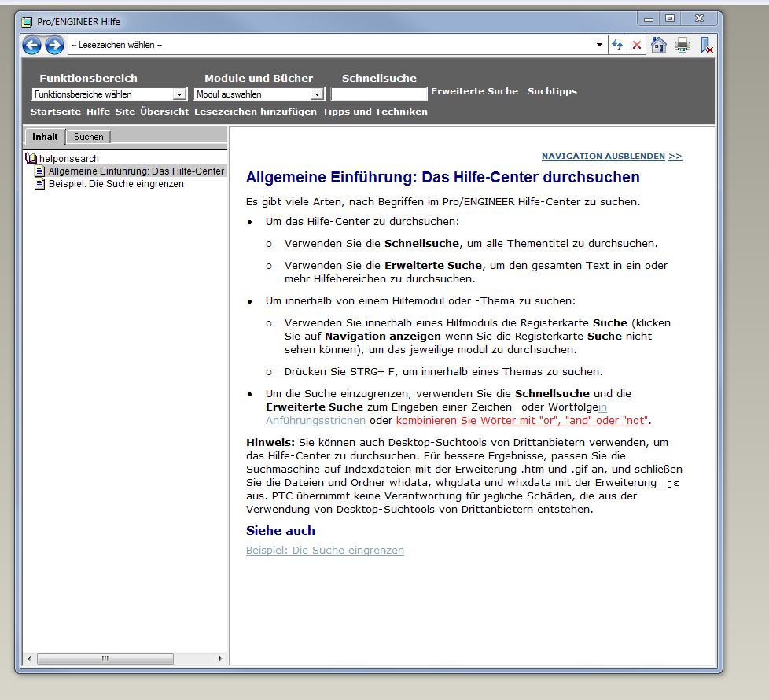Click the Print printer icon
769x700 pixels.
click(683, 45)
